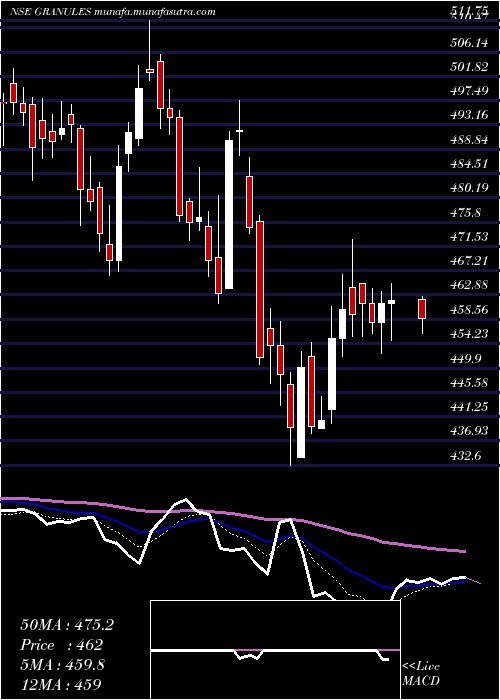Click the 436.93 price axis label
Image resolution: width=500 pixels, height=700 pixels.
[469, 431]
